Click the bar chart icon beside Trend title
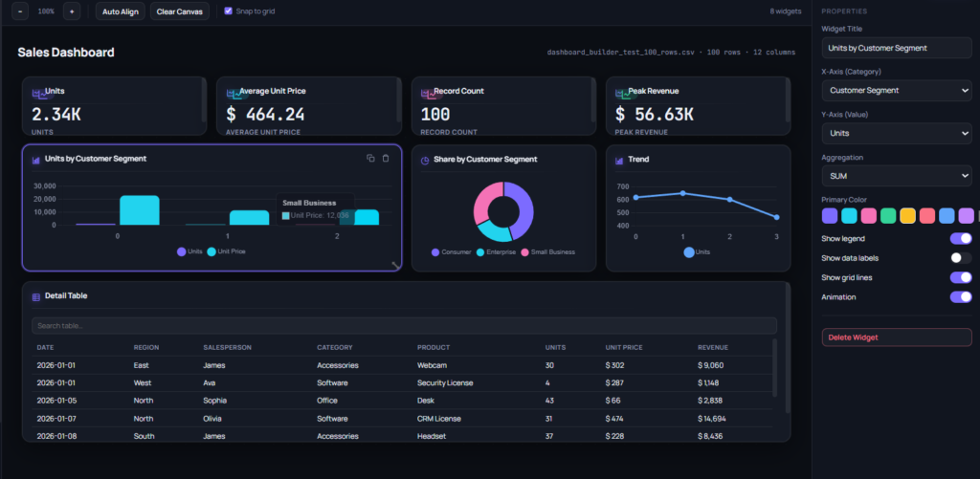The width and height of the screenshot is (980, 479). pos(619,160)
